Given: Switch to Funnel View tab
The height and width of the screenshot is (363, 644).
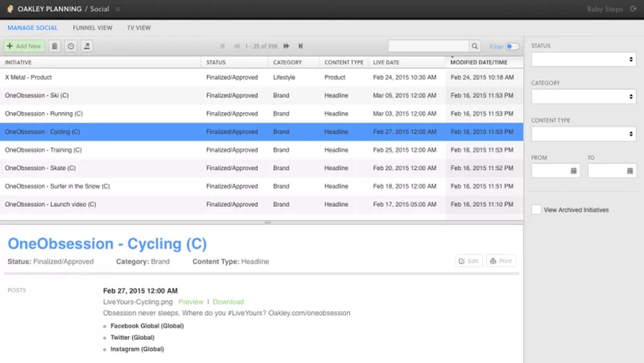Looking at the screenshot, I should pyautogui.click(x=92, y=28).
